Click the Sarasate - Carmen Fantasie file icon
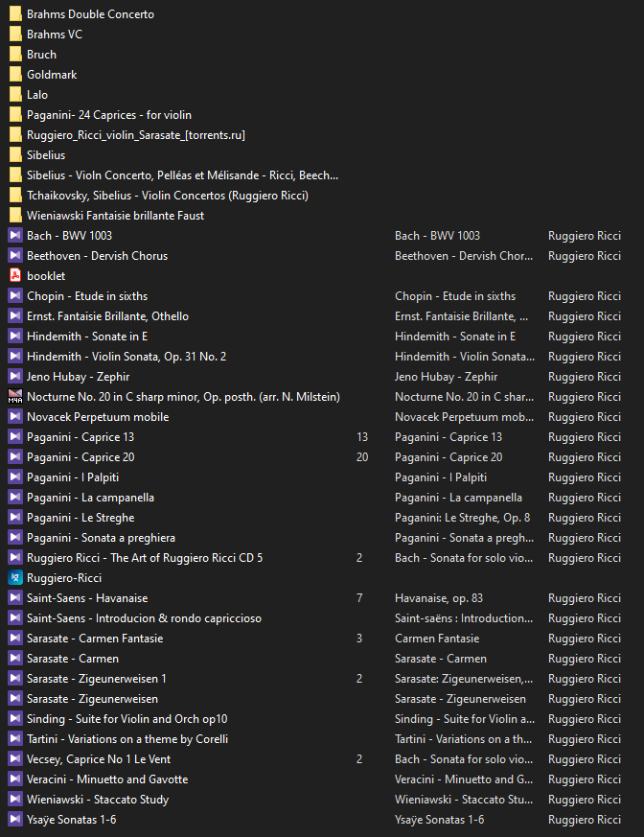Viewport: 644px width, 837px height. click(x=14, y=639)
